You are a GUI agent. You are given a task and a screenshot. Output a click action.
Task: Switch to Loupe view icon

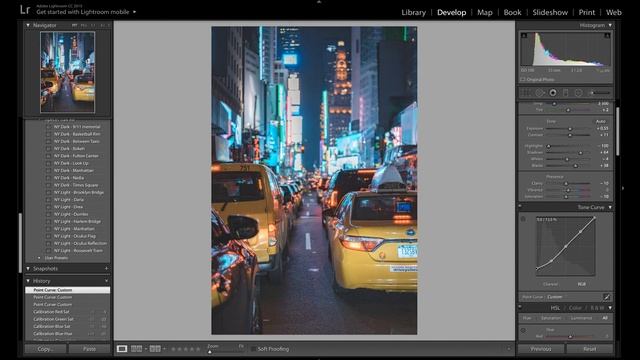[x=122, y=349]
